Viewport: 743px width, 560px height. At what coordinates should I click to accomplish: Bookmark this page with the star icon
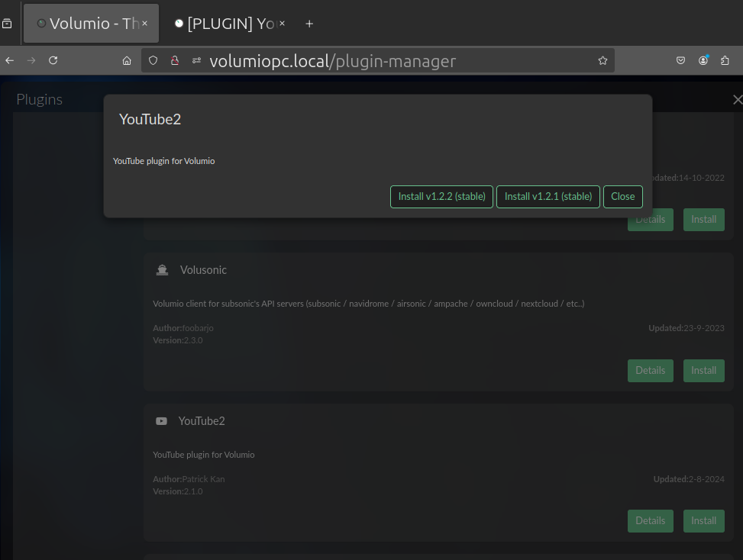pyautogui.click(x=602, y=60)
